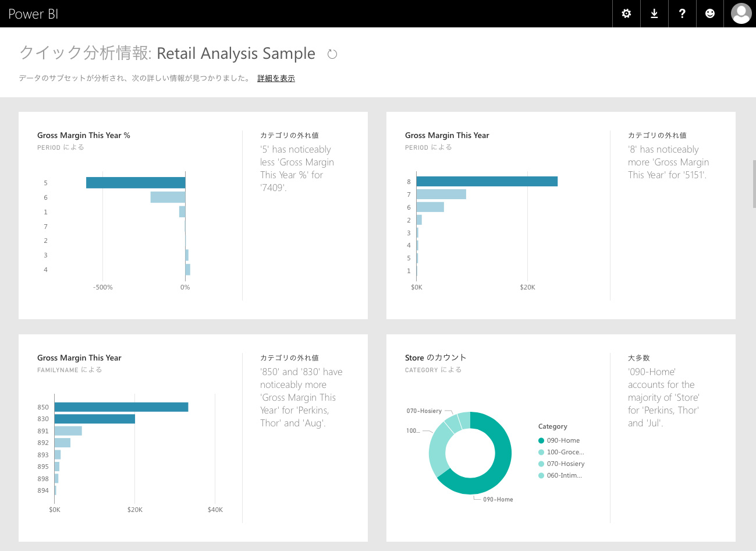Click the 'Retail Analysis Sample' page heading
The height and width of the screenshot is (551, 756).
(236, 54)
